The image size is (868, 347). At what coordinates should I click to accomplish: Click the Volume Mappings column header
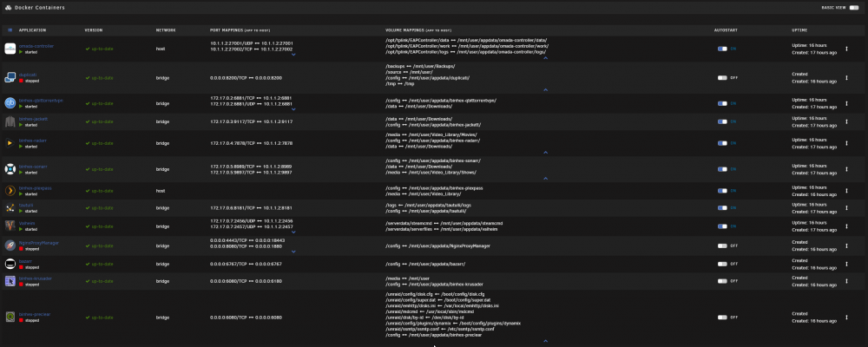click(418, 29)
